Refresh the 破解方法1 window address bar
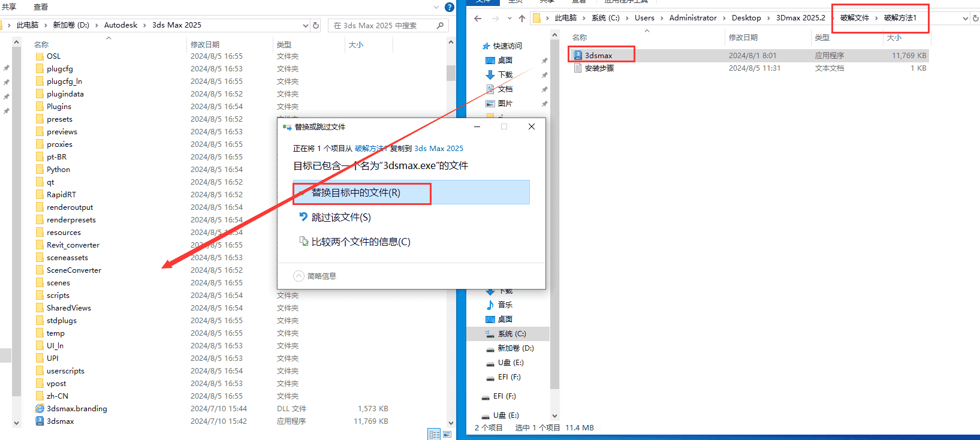This screenshot has height=440, width=980. [976, 18]
